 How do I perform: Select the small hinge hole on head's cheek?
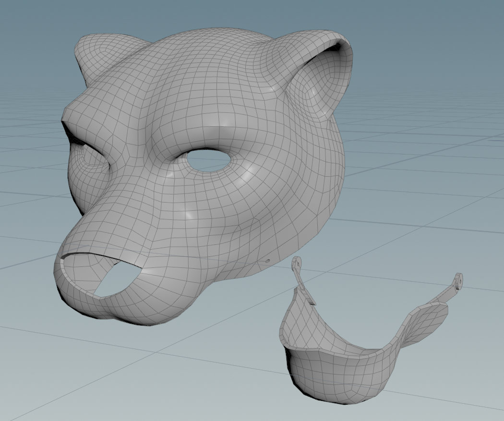268,260
